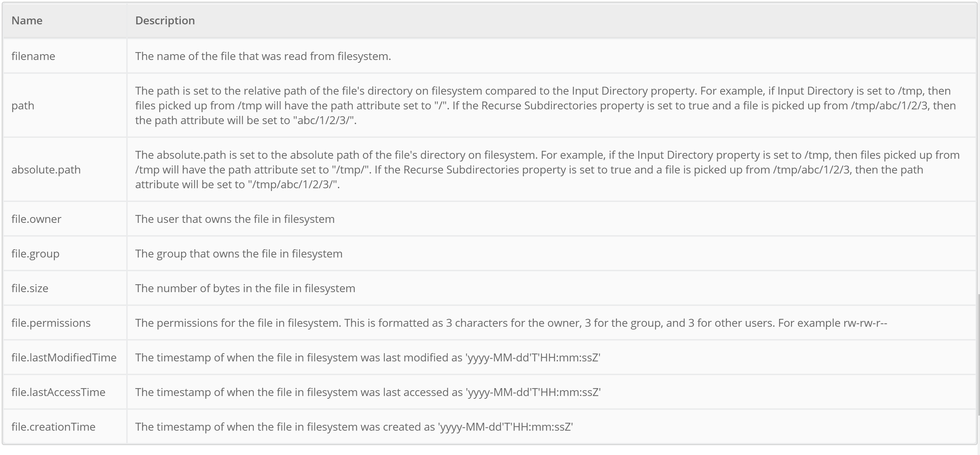
Task: Select the filename attribute name cell
Action: (34, 56)
